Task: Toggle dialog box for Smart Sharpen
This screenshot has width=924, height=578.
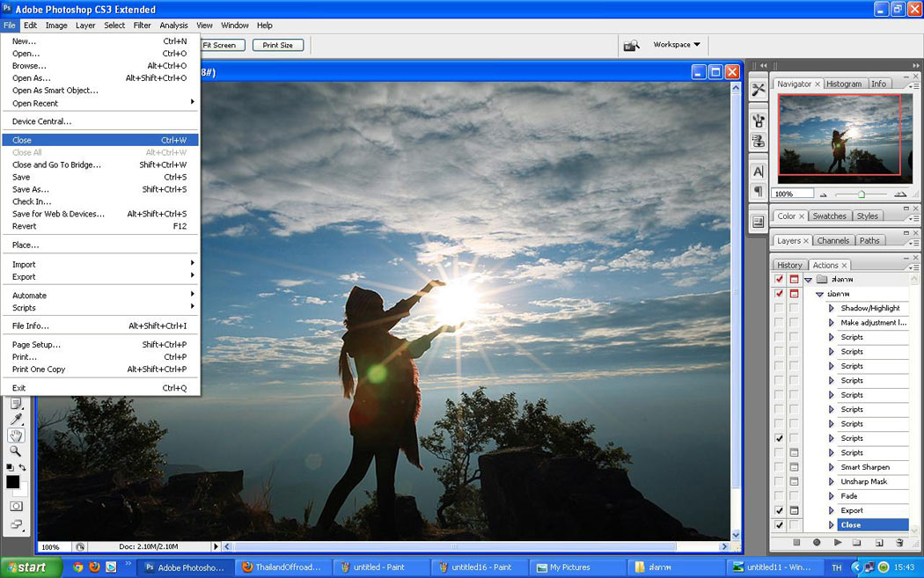Action: click(794, 467)
